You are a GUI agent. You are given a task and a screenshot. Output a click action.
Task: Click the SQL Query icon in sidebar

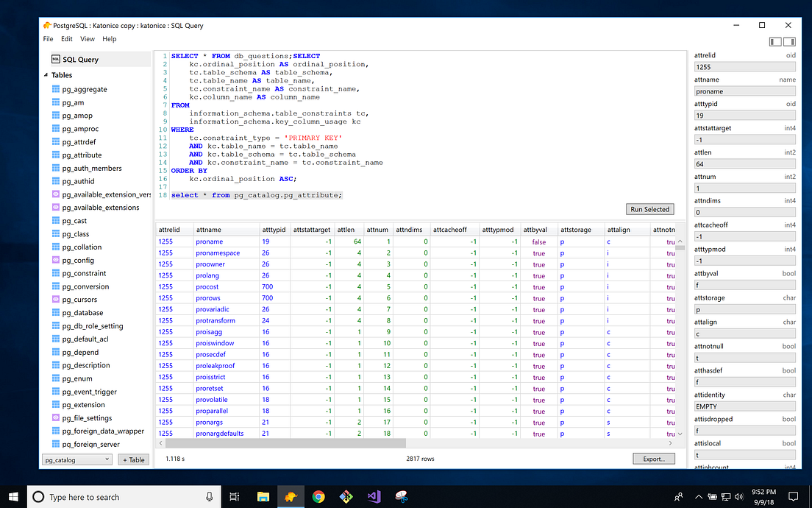55,58
